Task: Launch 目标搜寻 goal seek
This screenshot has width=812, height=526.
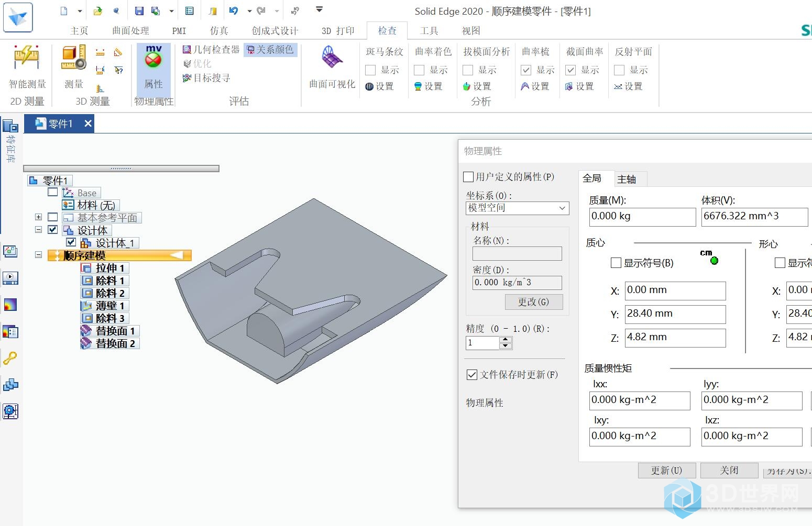Action: [206, 78]
